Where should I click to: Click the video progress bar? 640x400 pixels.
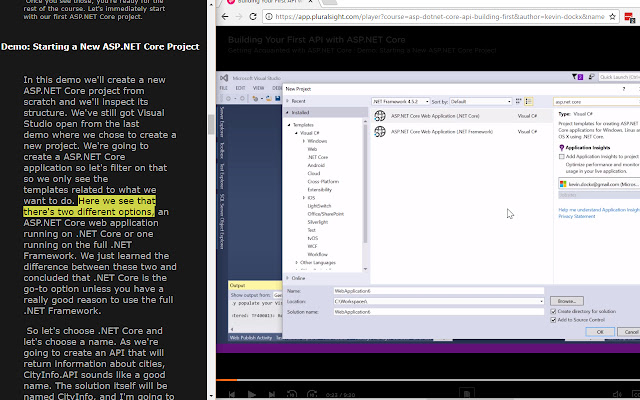click(x=428, y=380)
